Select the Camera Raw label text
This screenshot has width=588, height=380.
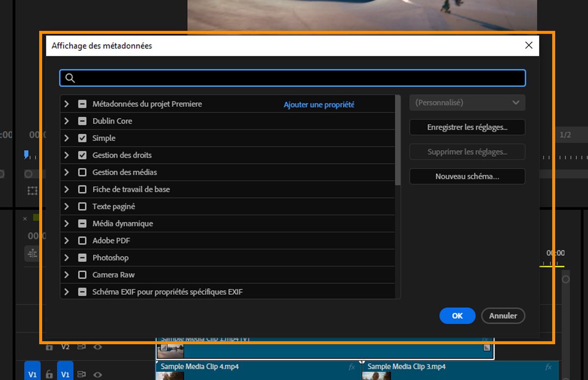tap(114, 275)
